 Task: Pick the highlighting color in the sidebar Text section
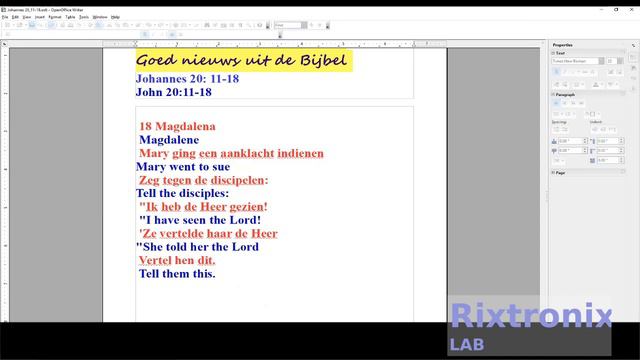(x=611, y=84)
